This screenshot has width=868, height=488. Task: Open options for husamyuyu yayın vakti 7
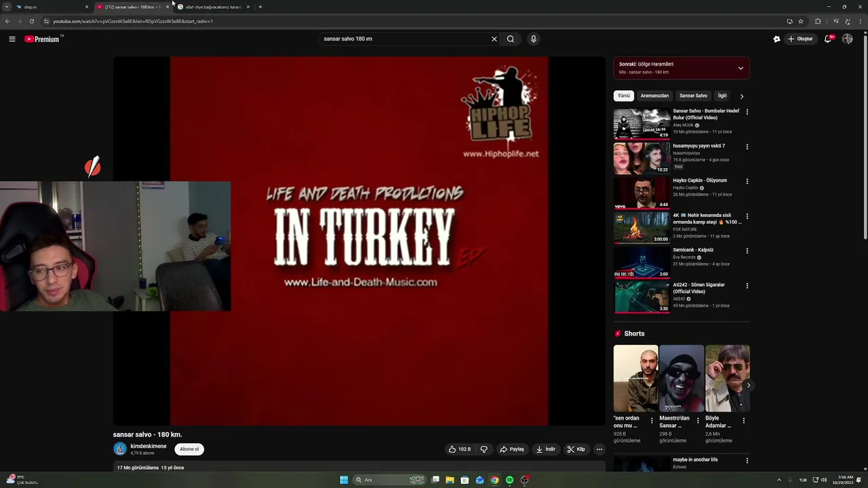(747, 146)
